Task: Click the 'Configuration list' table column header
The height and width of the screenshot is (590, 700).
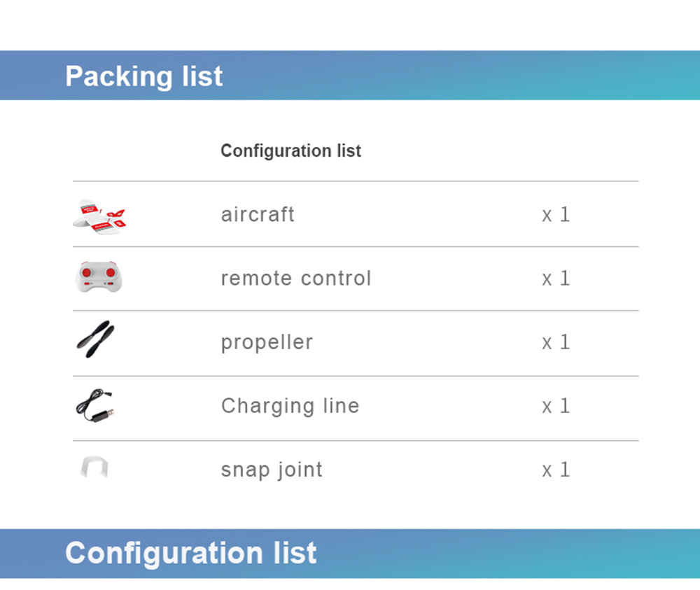Action: pyautogui.click(x=290, y=150)
